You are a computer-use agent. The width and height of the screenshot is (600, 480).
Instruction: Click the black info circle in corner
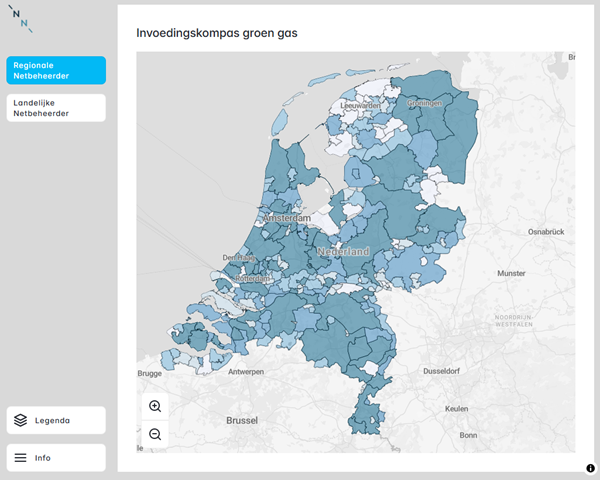click(591, 468)
